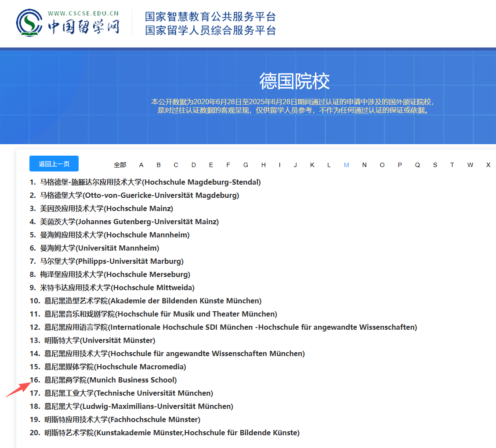The width and height of the screenshot is (496, 448).
Task: Click Technische Universität München entry
Action: pyautogui.click(x=128, y=393)
